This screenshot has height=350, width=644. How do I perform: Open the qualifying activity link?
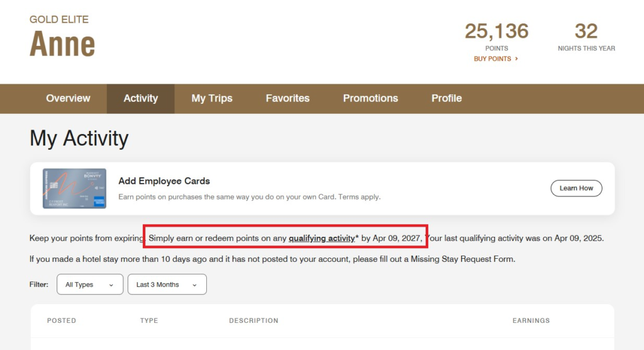tap(321, 238)
